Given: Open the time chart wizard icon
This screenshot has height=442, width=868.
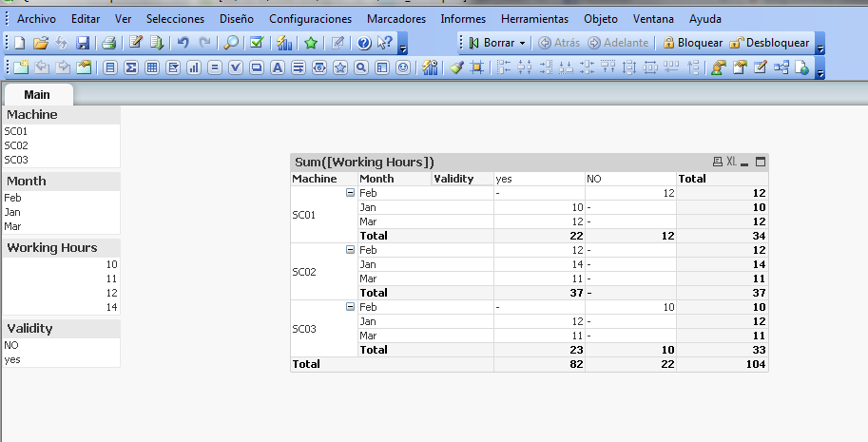Looking at the screenshot, I should pyautogui.click(x=430, y=67).
